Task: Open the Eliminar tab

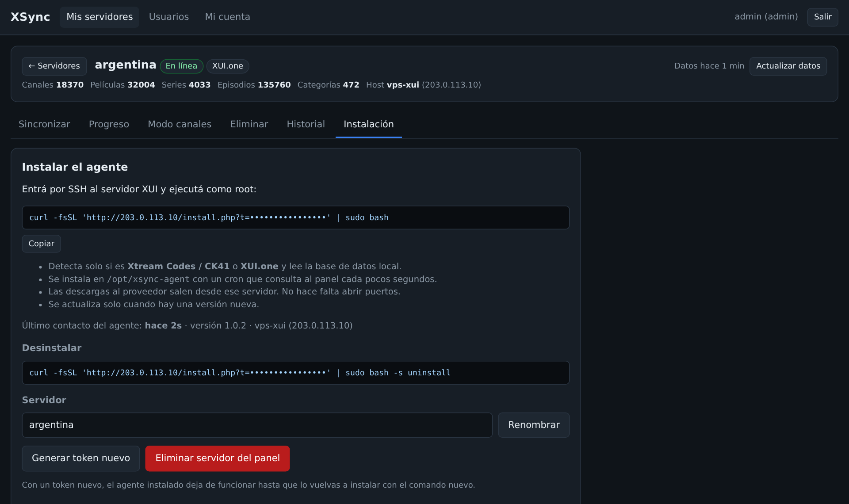Action: click(249, 124)
